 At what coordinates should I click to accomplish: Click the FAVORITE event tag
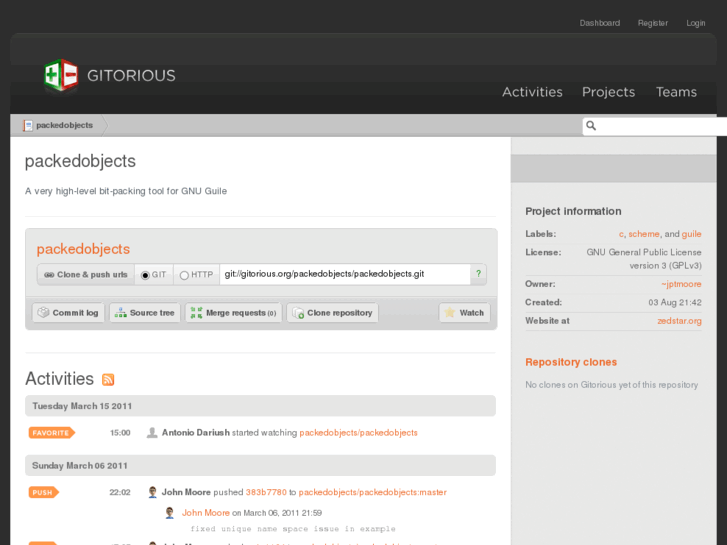(51, 433)
